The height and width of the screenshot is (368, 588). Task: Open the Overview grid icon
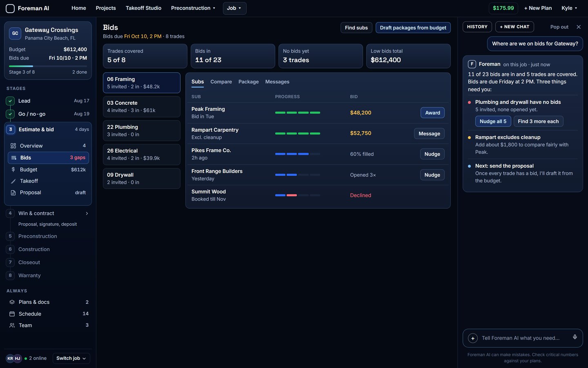(x=13, y=146)
